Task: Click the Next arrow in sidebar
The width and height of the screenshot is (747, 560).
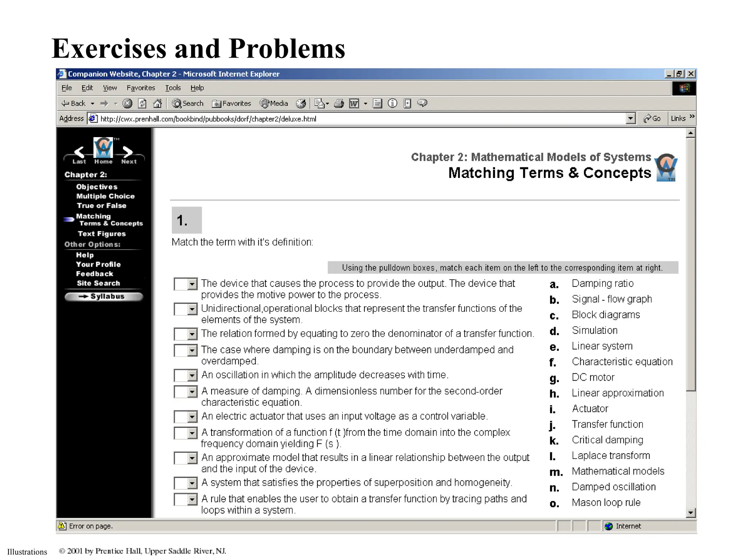Action: [x=128, y=152]
